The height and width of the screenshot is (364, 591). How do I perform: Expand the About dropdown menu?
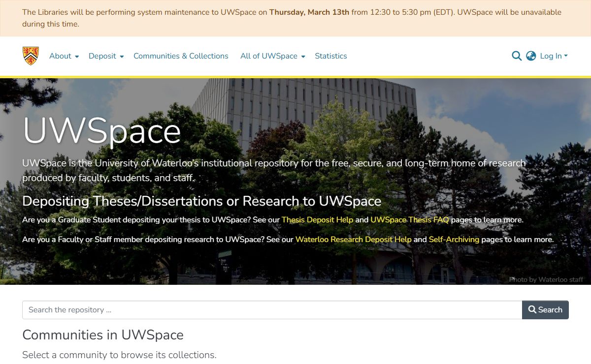click(64, 56)
